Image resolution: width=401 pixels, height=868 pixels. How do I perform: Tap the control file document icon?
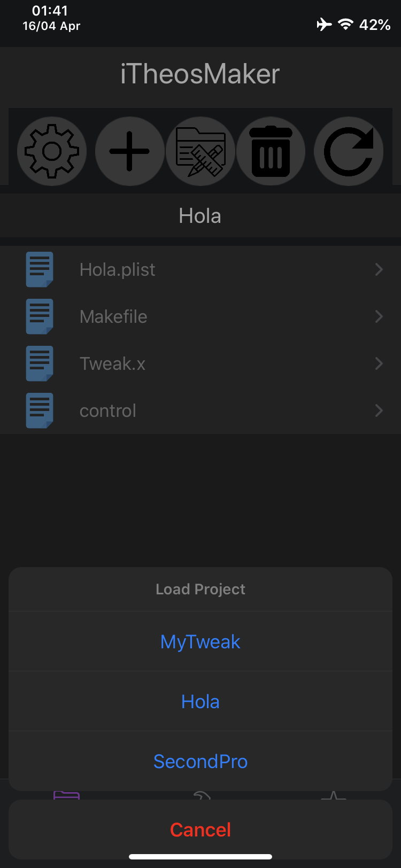pos(40,410)
